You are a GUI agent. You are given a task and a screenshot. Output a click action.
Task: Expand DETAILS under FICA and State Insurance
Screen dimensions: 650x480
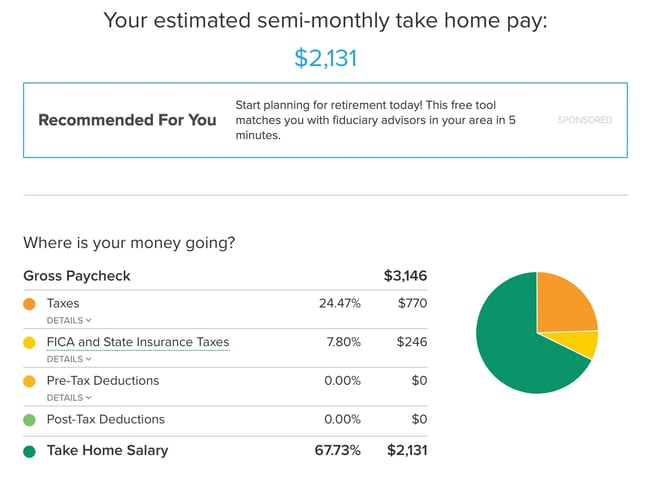[69, 359]
